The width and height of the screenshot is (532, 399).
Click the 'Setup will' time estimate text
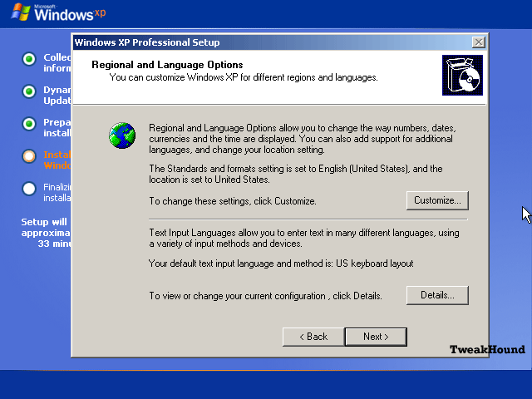[46, 233]
